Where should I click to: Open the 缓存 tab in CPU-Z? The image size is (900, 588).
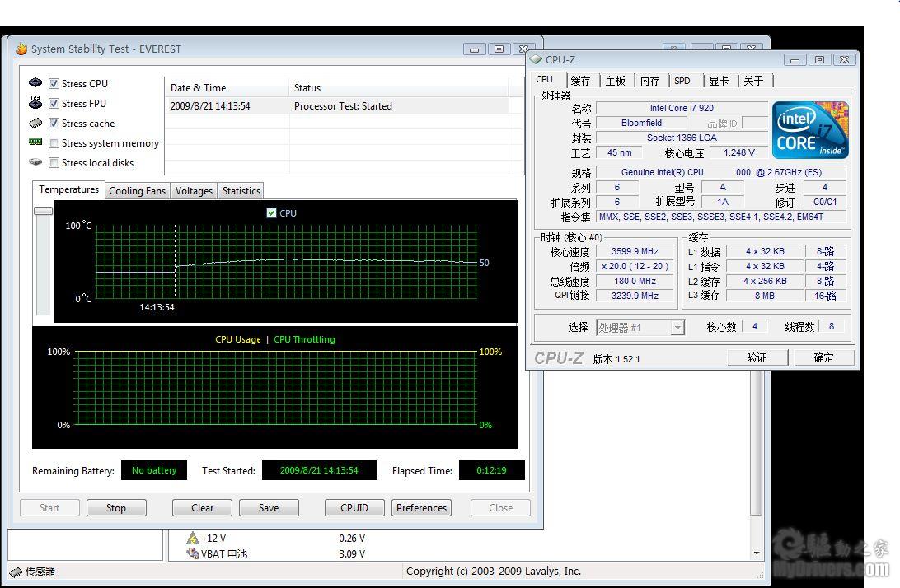click(580, 81)
